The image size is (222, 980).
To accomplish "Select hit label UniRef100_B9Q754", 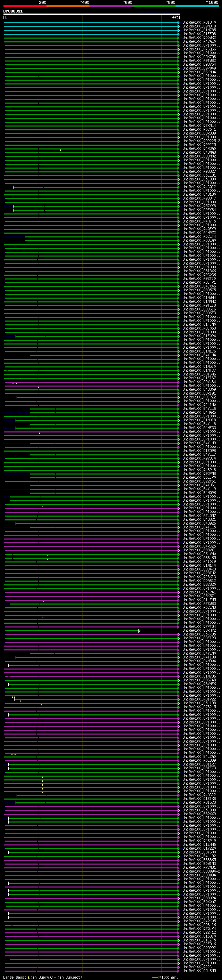I will (x=199, y=64).
